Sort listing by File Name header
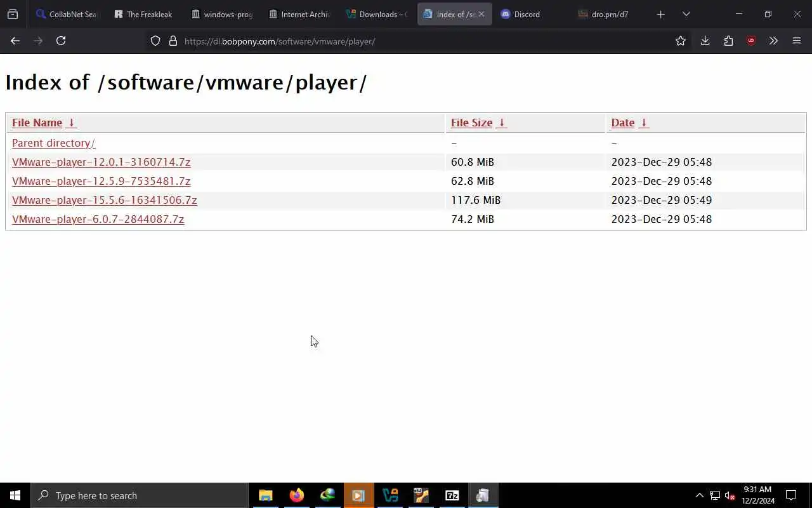 click(x=37, y=123)
